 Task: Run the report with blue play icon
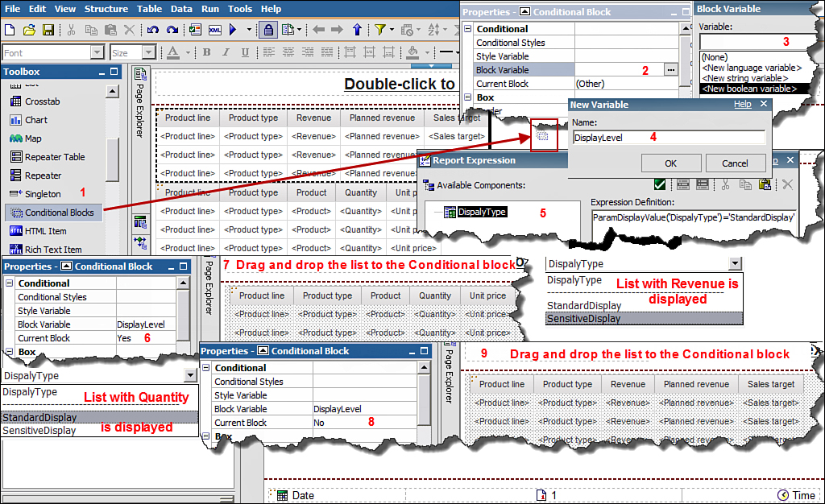(233, 30)
